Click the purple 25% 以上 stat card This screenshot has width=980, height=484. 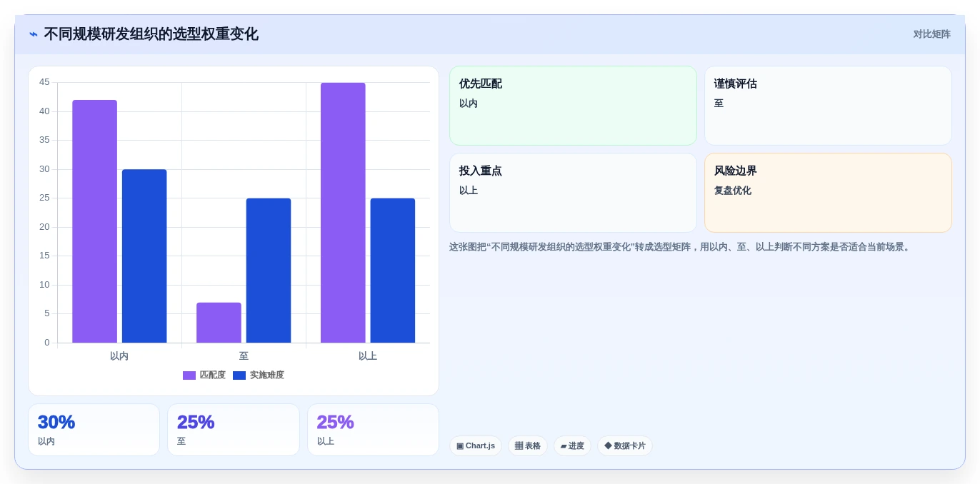pos(373,430)
